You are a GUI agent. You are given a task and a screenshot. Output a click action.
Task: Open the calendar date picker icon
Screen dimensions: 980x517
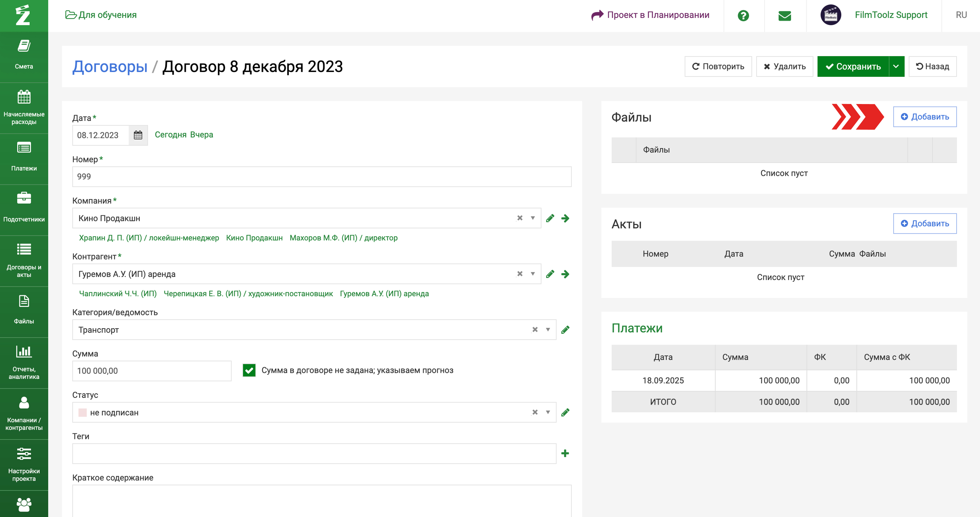pos(138,135)
